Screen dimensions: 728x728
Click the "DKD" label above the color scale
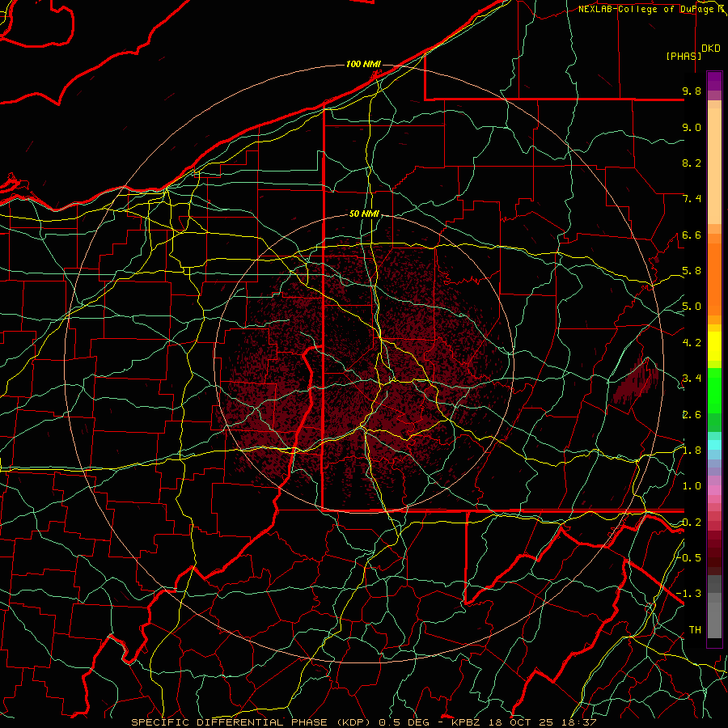click(711, 49)
